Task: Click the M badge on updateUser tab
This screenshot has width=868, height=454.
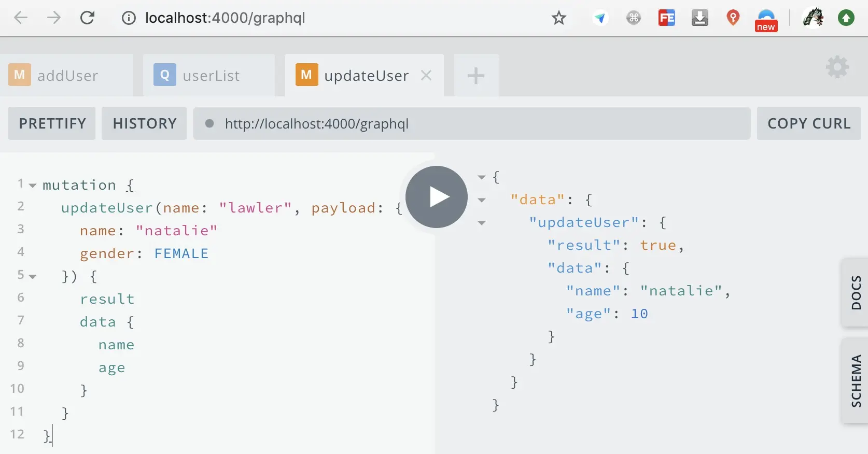Action: click(x=307, y=75)
